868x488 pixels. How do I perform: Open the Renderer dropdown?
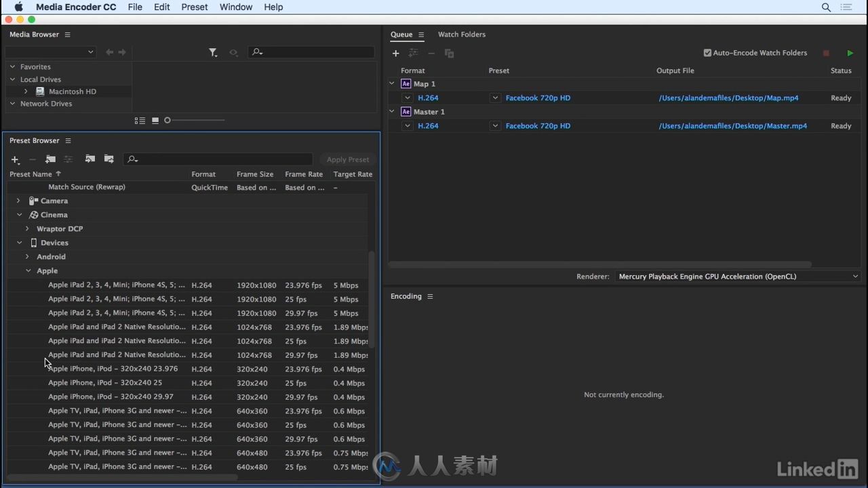(x=738, y=277)
